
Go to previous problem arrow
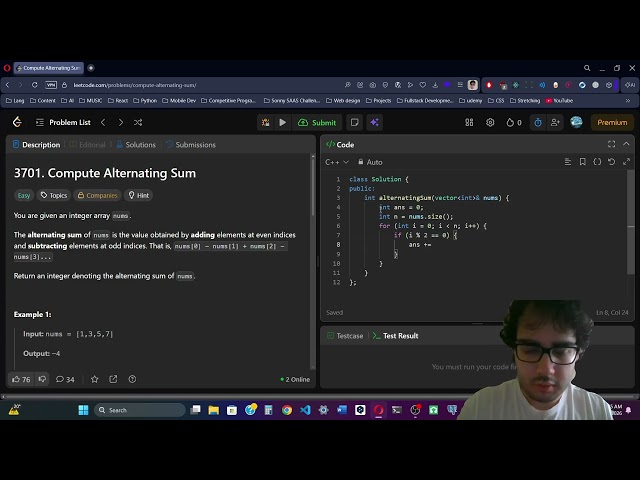click(x=103, y=122)
